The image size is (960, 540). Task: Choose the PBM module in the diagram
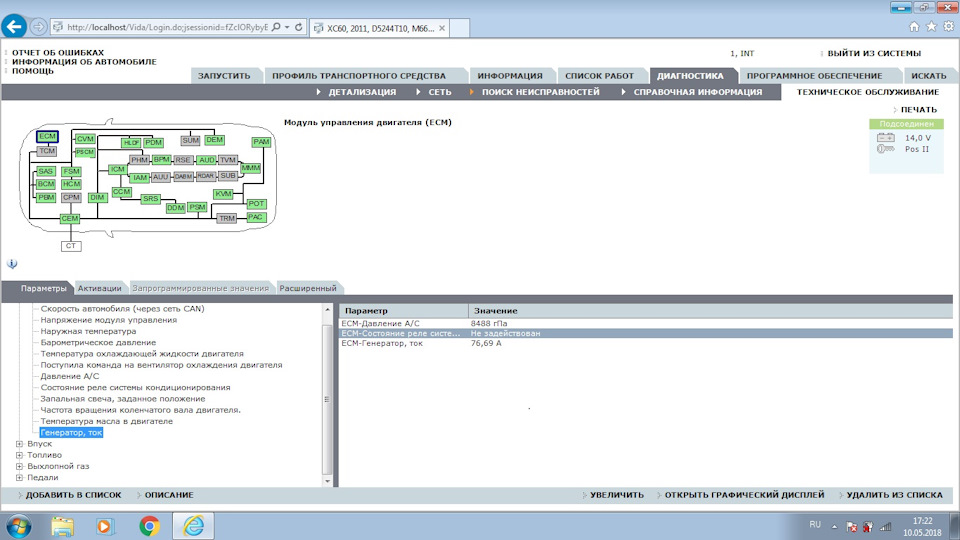coord(46,197)
